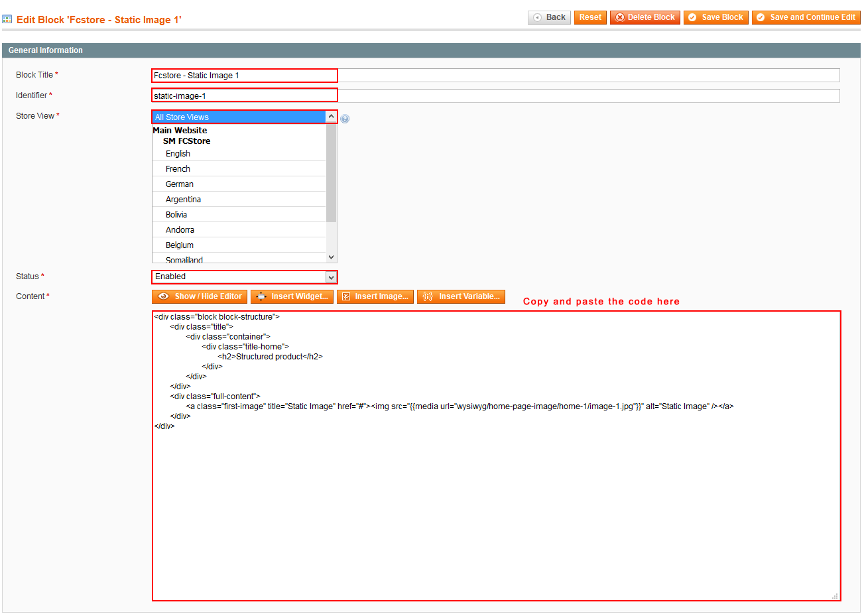Click Insert Widget button

tap(292, 296)
